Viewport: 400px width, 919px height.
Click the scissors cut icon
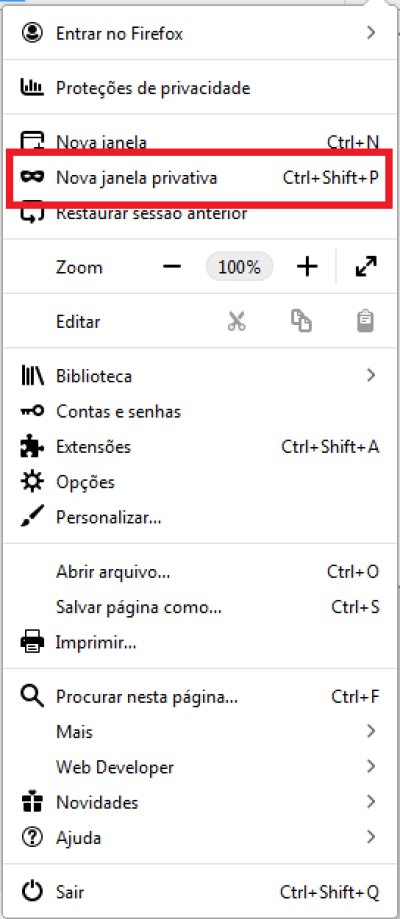(x=237, y=321)
